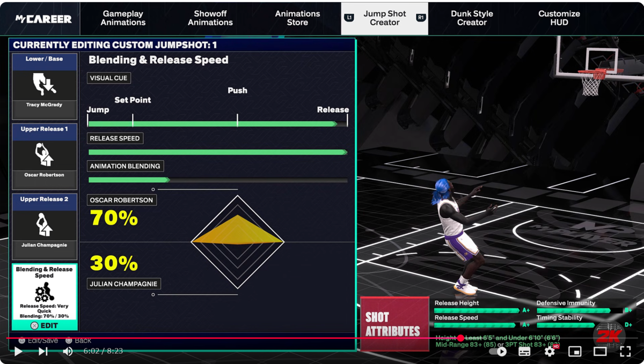The height and width of the screenshot is (364, 644).
Task: Click 'Currently Editing Custom Jumpshot: 1' header
Action: pyautogui.click(x=115, y=45)
